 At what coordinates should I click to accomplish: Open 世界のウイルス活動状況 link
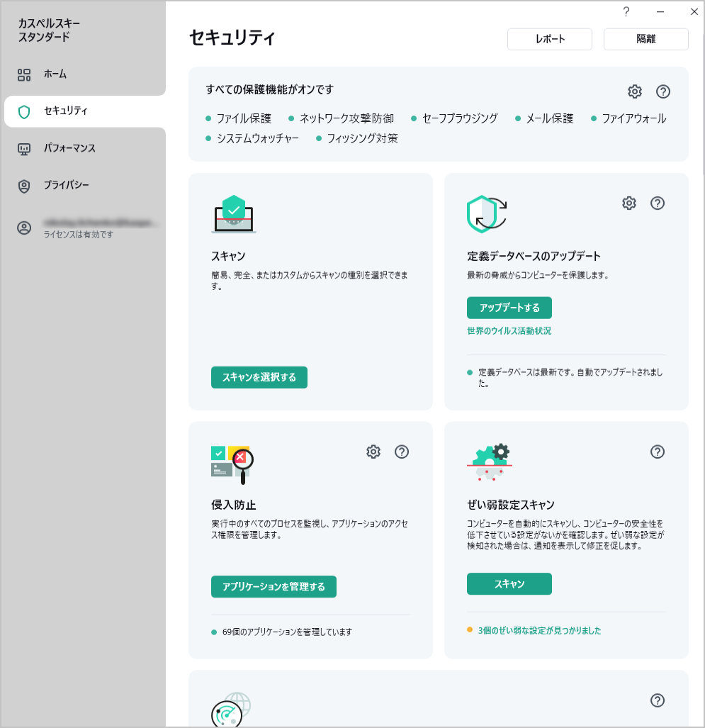[509, 331]
